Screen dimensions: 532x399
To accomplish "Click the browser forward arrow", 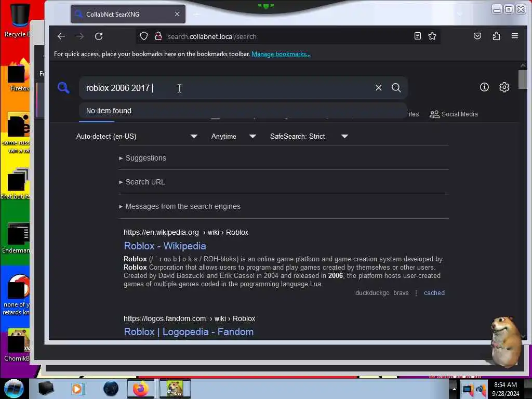I will tap(79, 36).
